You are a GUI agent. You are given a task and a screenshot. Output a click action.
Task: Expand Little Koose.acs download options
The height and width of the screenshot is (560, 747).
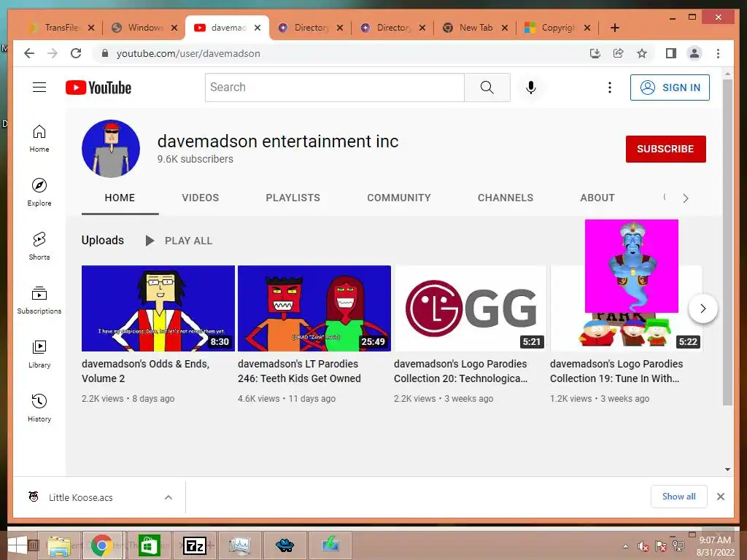coord(169,497)
